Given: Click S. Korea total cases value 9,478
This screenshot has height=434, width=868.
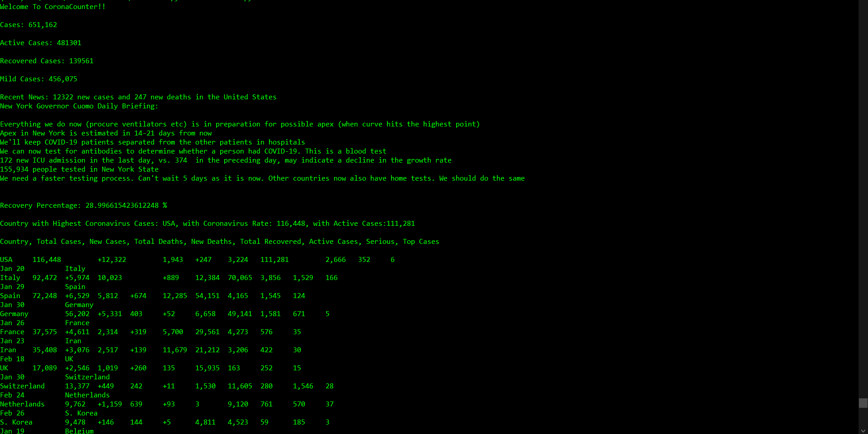Looking at the screenshot, I should 75,422.
